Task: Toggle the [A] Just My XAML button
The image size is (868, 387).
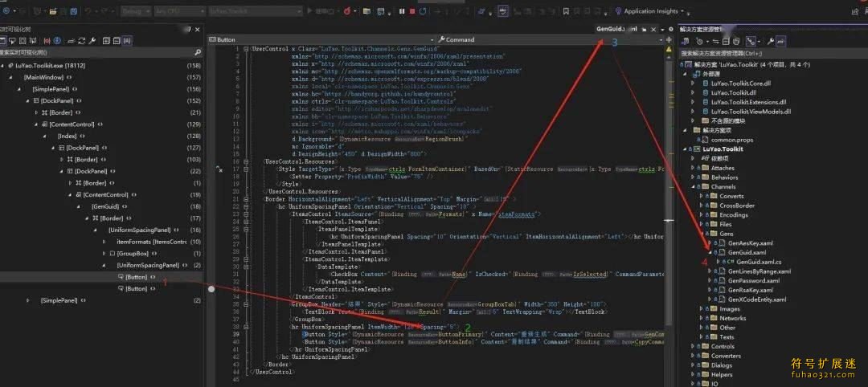Action: pos(127,41)
